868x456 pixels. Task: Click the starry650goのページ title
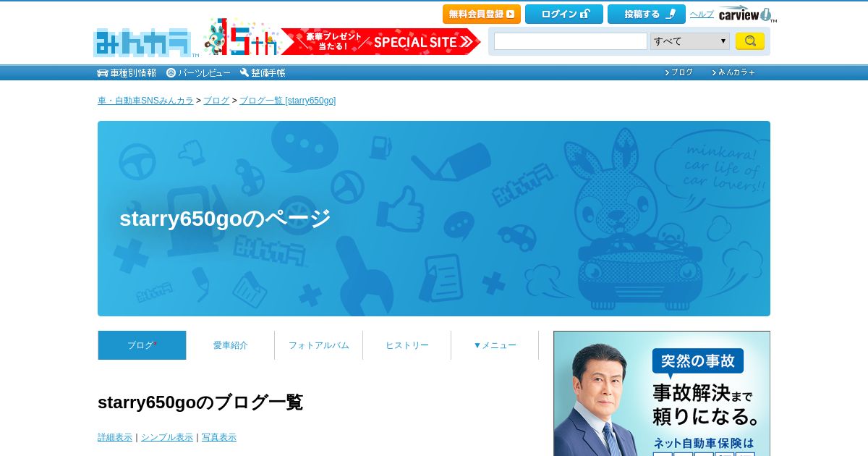click(225, 218)
